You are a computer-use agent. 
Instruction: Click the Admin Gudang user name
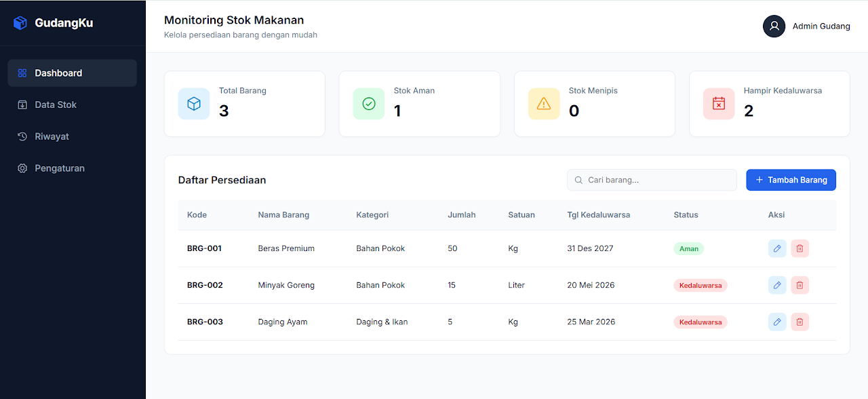point(821,26)
